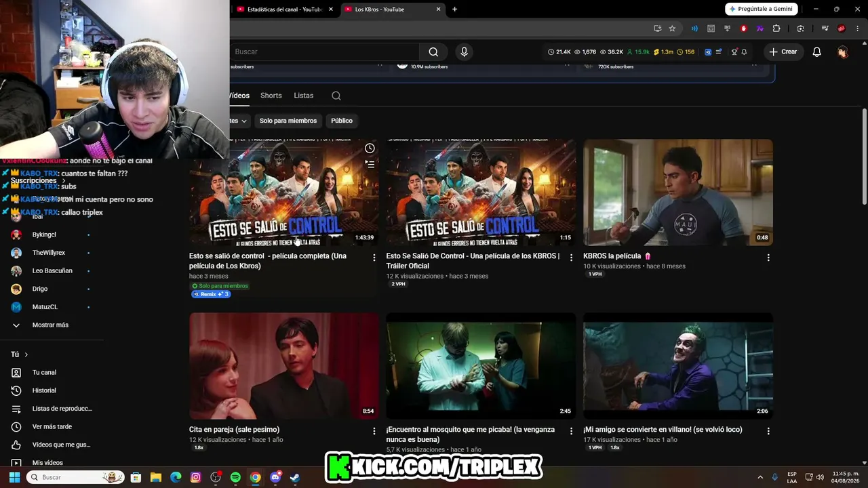Open the mosquito video title link
Viewport: 868px width, 488px height.
pyautogui.click(x=471, y=434)
